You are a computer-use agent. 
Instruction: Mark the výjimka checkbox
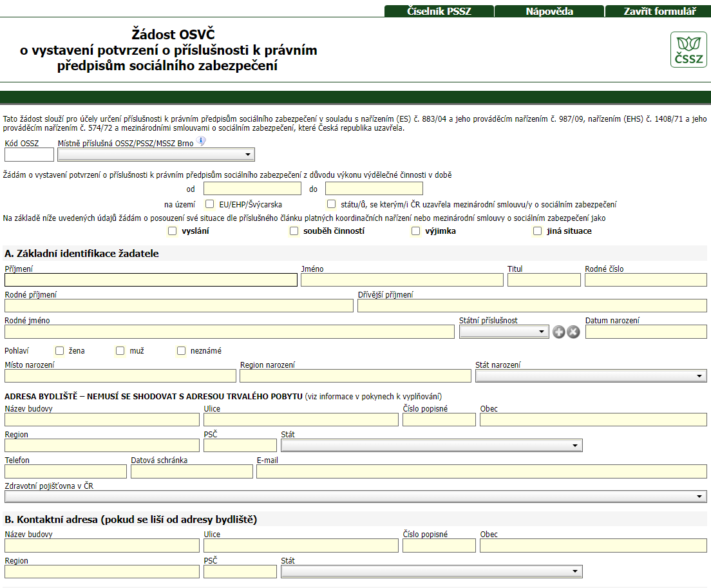(x=416, y=231)
